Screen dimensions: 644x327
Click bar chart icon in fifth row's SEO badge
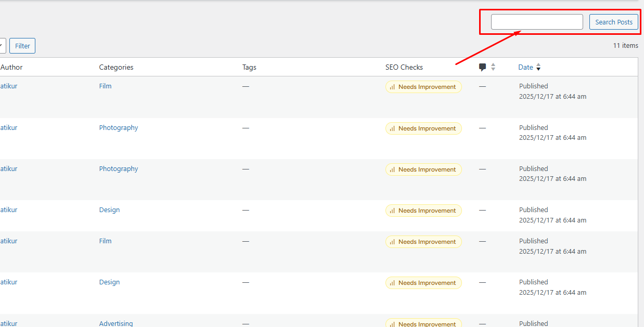click(392, 242)
